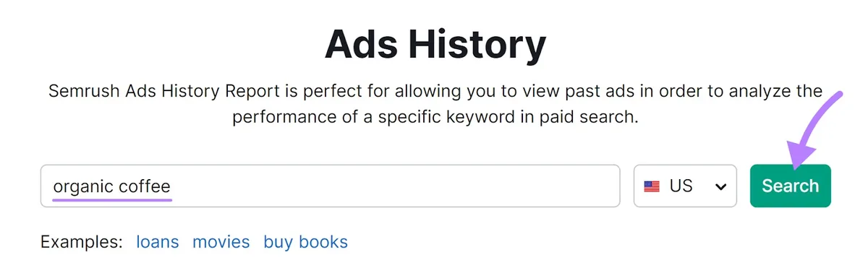Open the US country database dropdown
The height and width of the screenshot is (268, 868).
[x=685, y=186]
